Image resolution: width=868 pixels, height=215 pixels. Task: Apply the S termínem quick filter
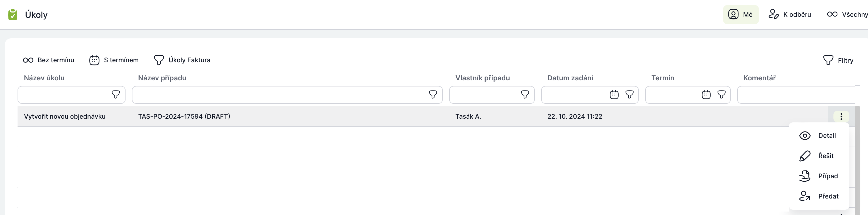[114, 60]
